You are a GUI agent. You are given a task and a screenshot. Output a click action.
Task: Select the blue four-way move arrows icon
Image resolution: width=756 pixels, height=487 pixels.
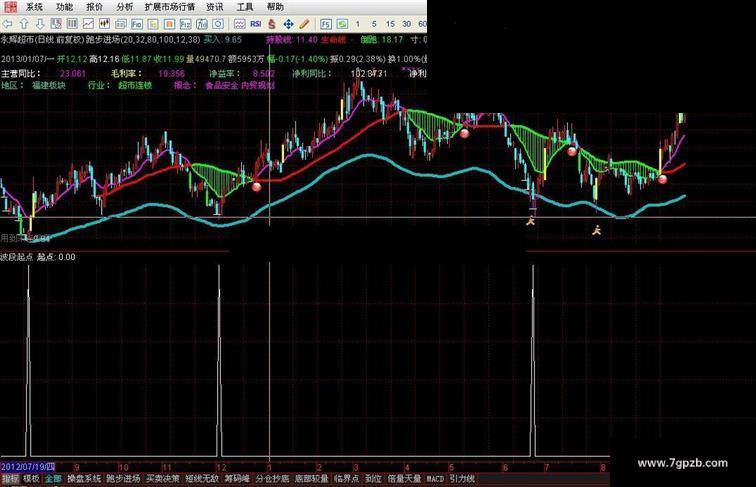pos(288,24)
